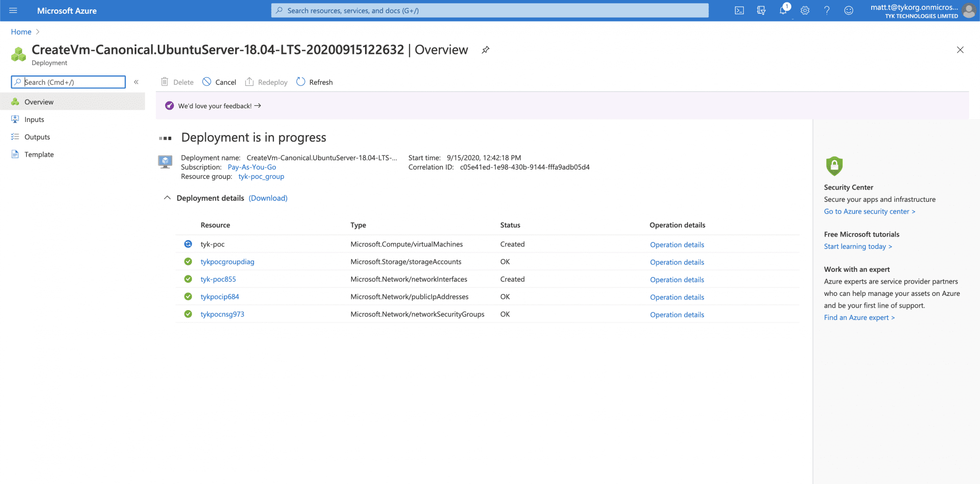Switch to the Inputs view
The height and width of the screenshot is (484, 980).
point(34,119)
